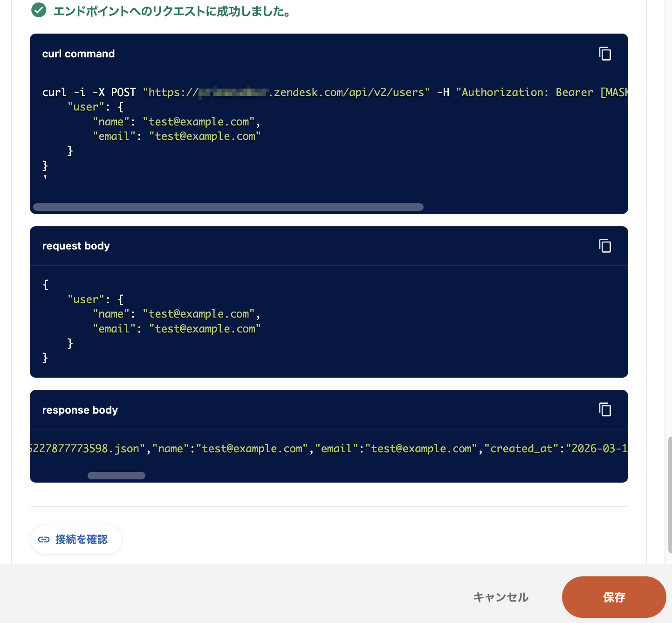
Task: Click the response body horizontal scrollbar thumb
Action: coord(117,476)
